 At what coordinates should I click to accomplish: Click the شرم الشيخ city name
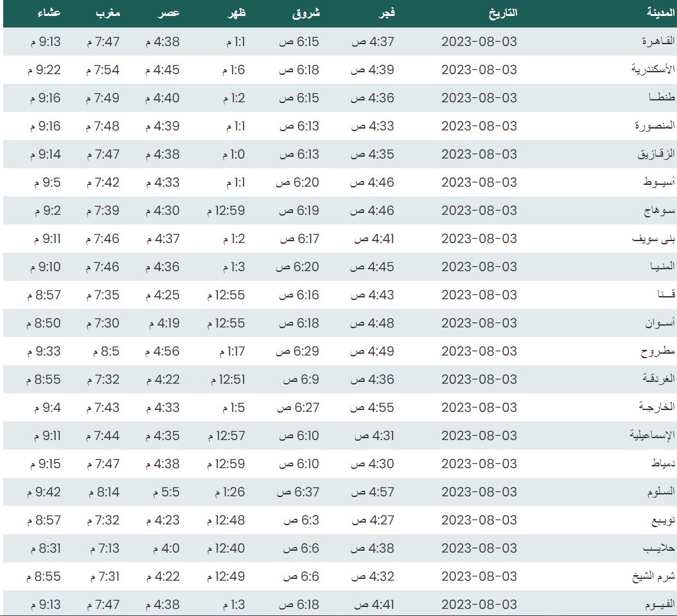pyautogui.click(x=653, y=576)
